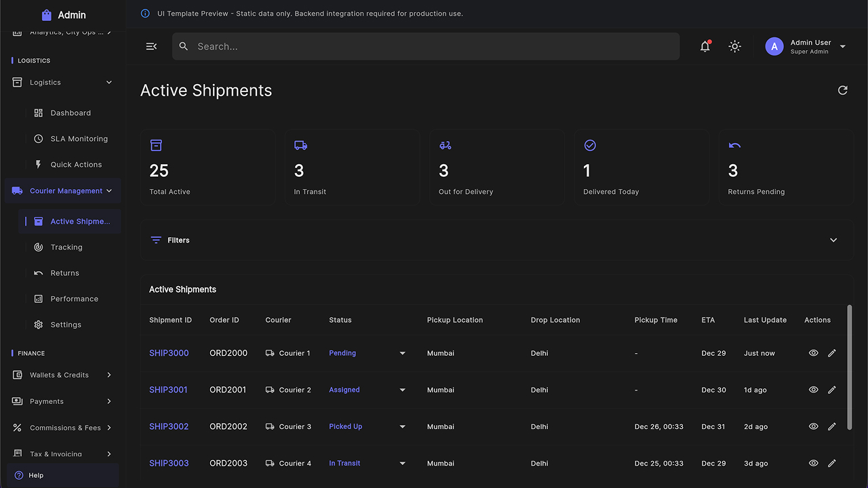Screen dimensions: 868x488
Task: Expand Wallets & Credits menu
Action: tap(62, 375)
